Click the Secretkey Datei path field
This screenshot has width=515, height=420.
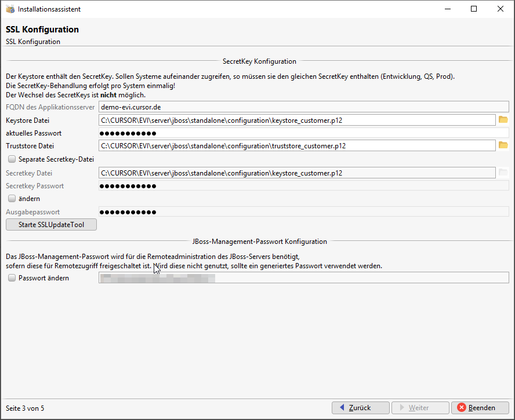(297, 173)
